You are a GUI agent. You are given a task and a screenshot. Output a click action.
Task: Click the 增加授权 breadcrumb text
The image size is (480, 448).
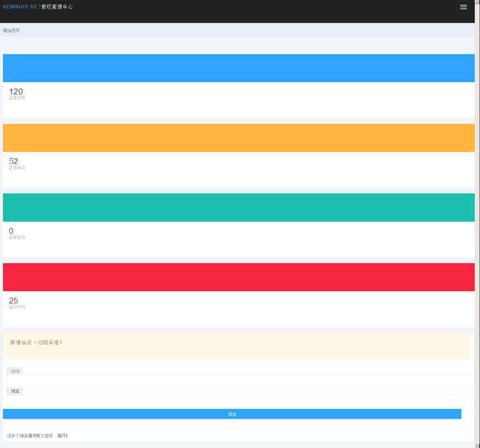pos(11,30)
